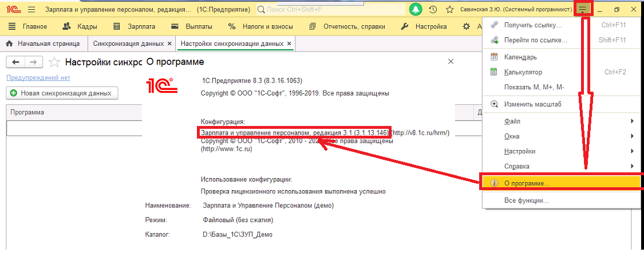Image resolution: width=644 pixels, height=272 pixels.
Task: Switch to Начальная страница tab
Action: click(44, 43)
